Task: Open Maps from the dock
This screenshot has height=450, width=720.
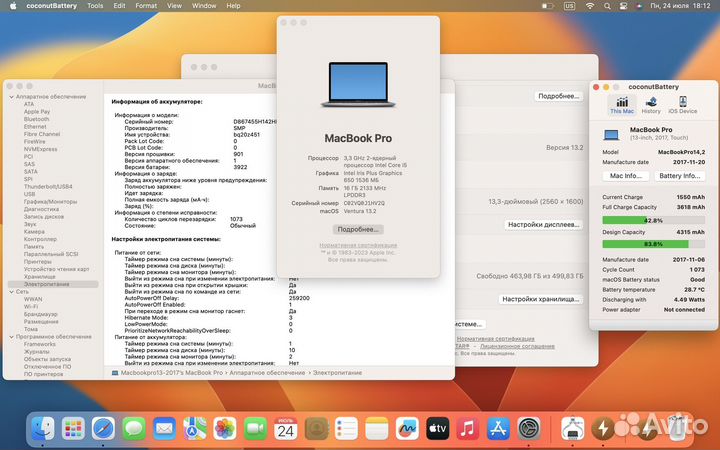Action: click(195, 429)
